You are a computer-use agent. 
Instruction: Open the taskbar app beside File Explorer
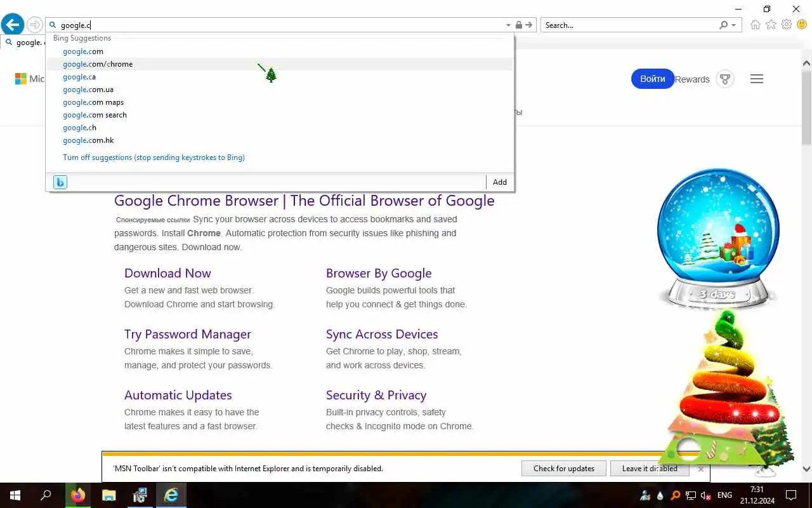[x=140, y=495]
